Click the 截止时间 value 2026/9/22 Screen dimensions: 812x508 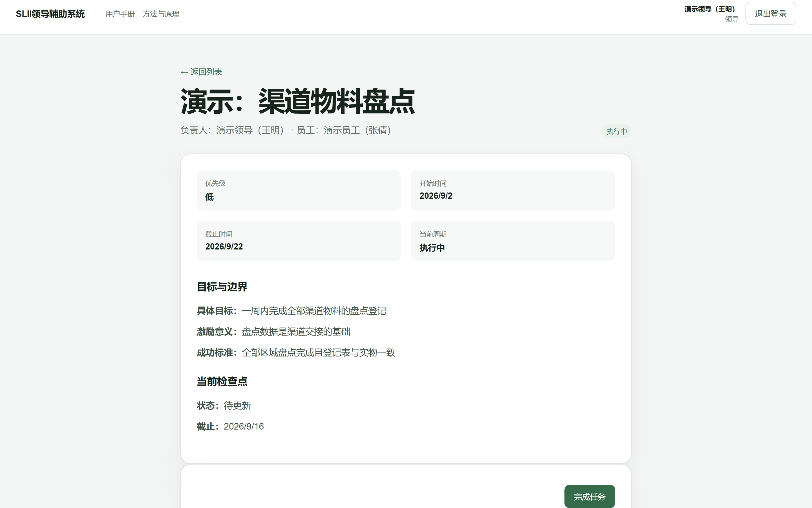coord(224,247)
